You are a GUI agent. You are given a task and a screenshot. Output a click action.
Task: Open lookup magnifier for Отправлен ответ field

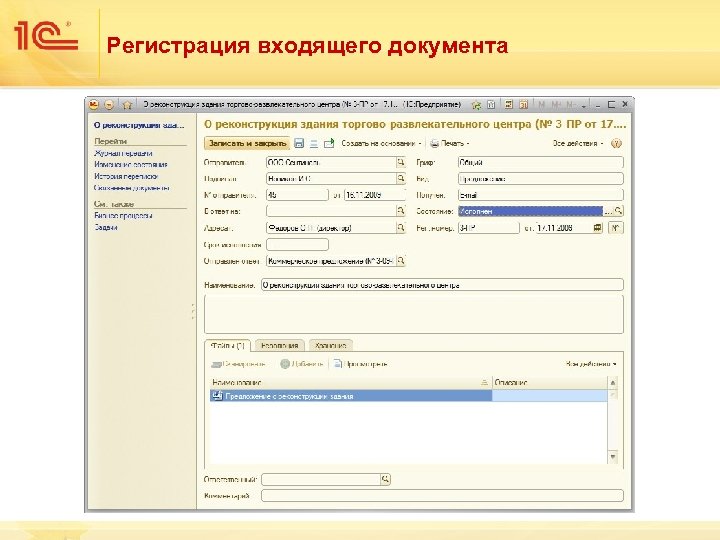pos(401,261)
